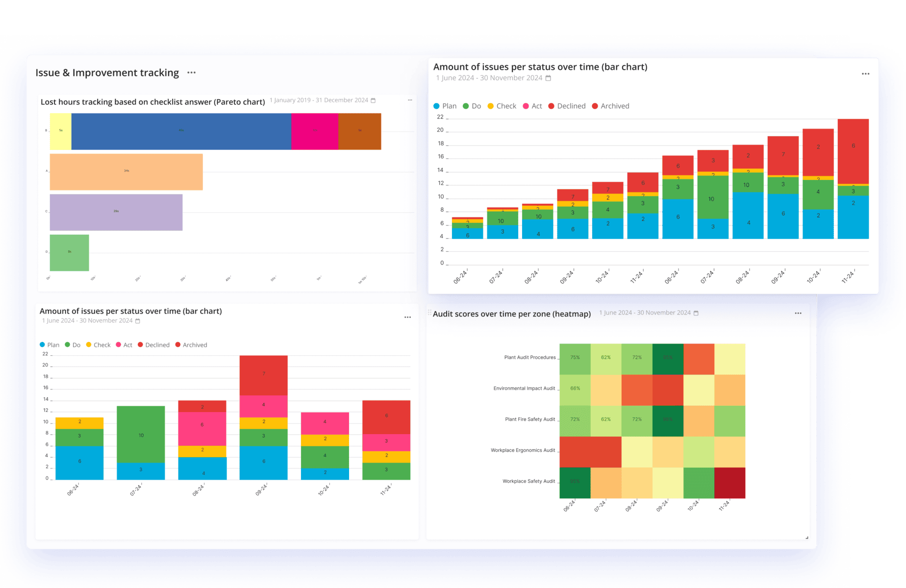The height and width of the screenshot is (588, 906).
Task: Select the 75% Plant Audit Procedures heatmap cell
Action: point(575,358)
